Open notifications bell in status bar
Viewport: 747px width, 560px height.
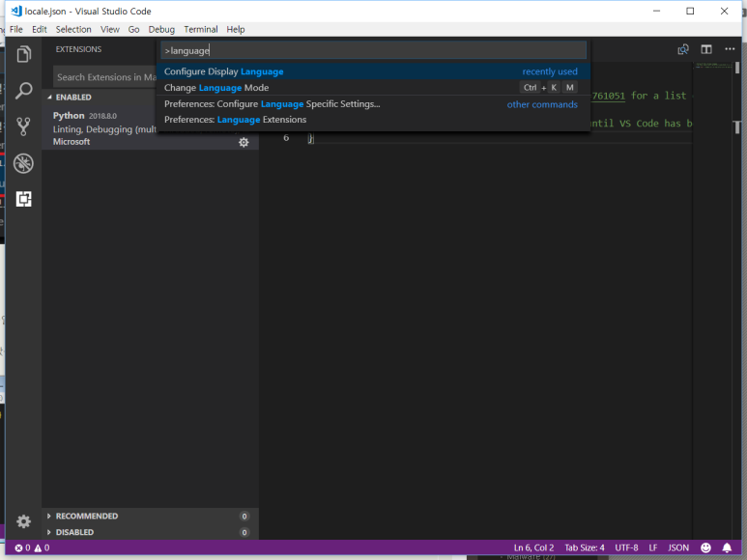727,547
